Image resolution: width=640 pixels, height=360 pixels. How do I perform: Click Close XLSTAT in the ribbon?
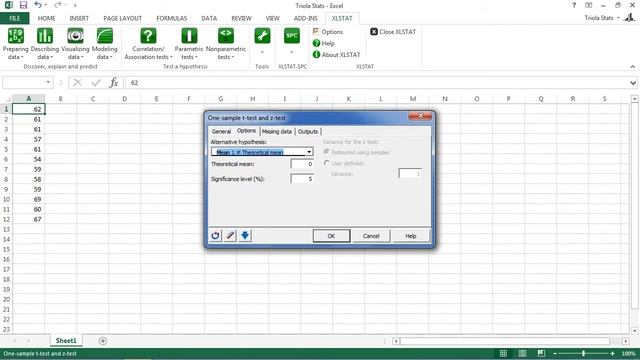(393, 31)
